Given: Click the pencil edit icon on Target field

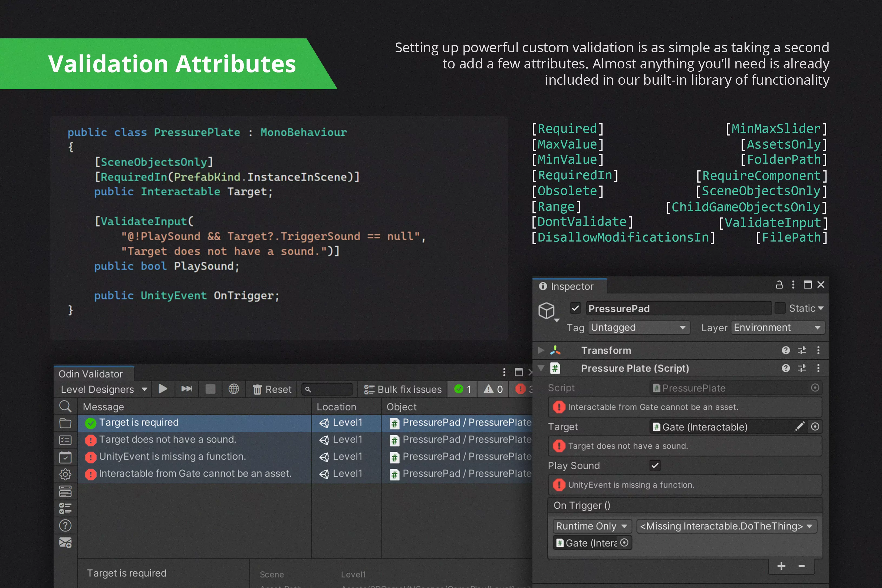Looking at the screenshot, I should point(799,426).
